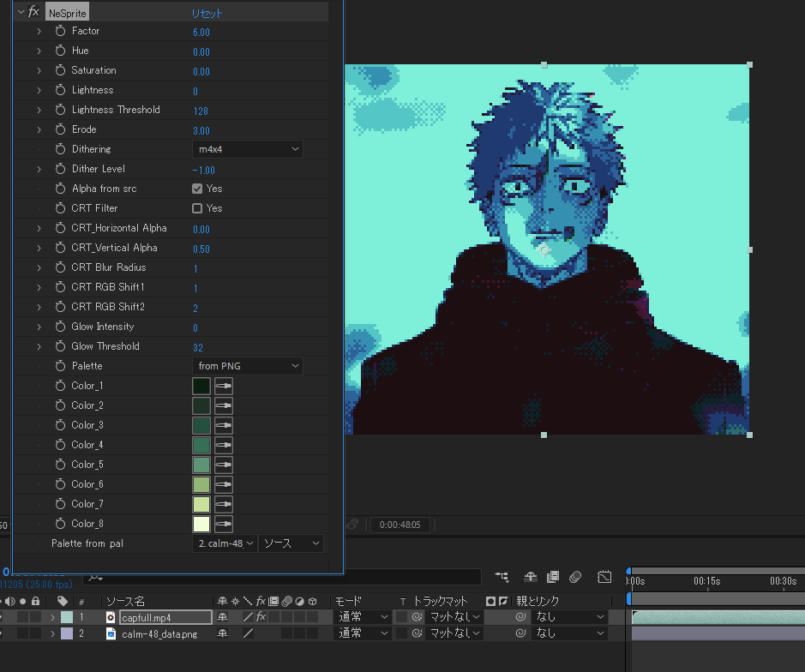The height and width of the screenshot is (672, 805).
Task: Open the Palette from PNG dropdown
Action: point(248,366)
